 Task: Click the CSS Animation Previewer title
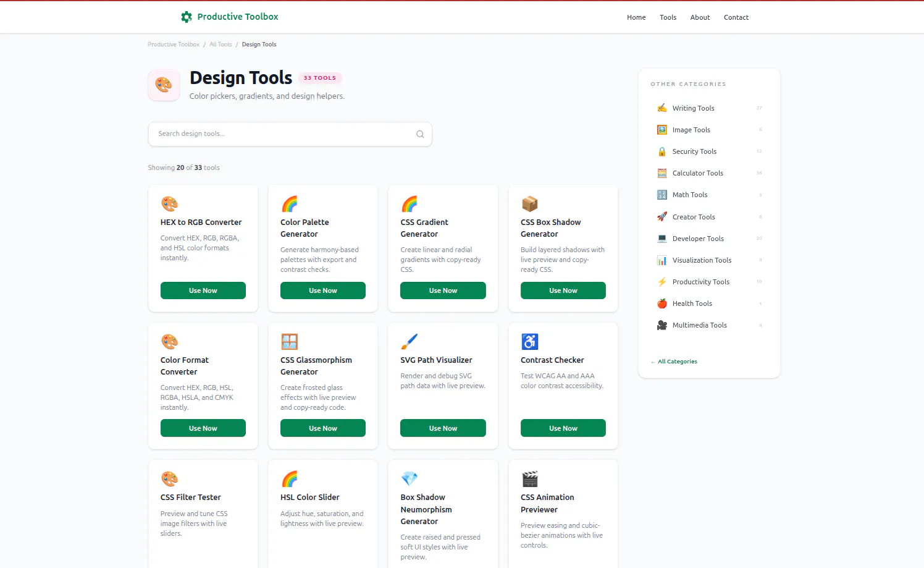click(x=547, y=503)
